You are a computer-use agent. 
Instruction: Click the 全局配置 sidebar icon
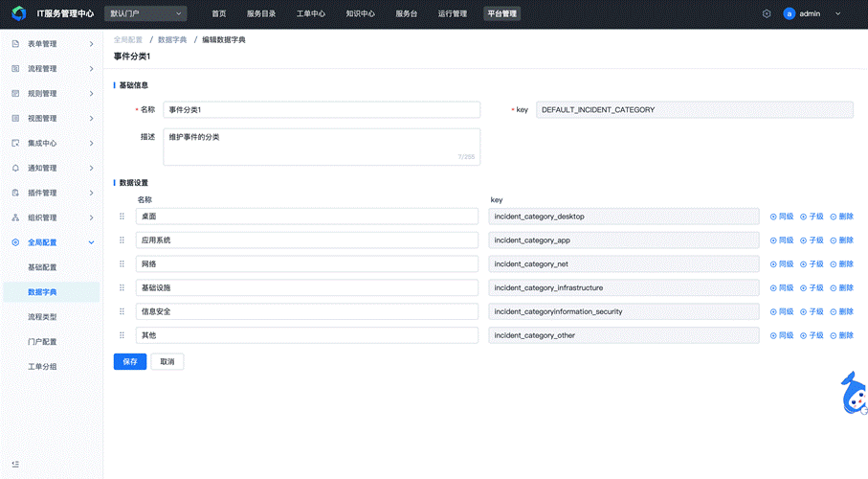point(15,242)
